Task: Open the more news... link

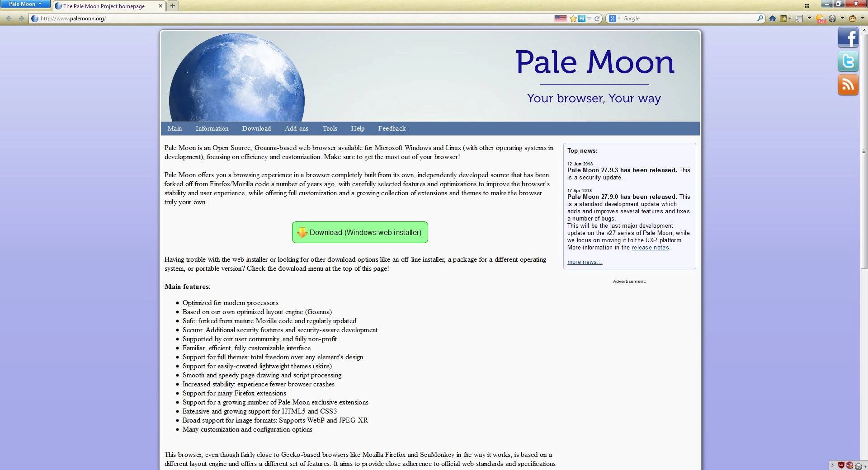Action: (585, 262)
